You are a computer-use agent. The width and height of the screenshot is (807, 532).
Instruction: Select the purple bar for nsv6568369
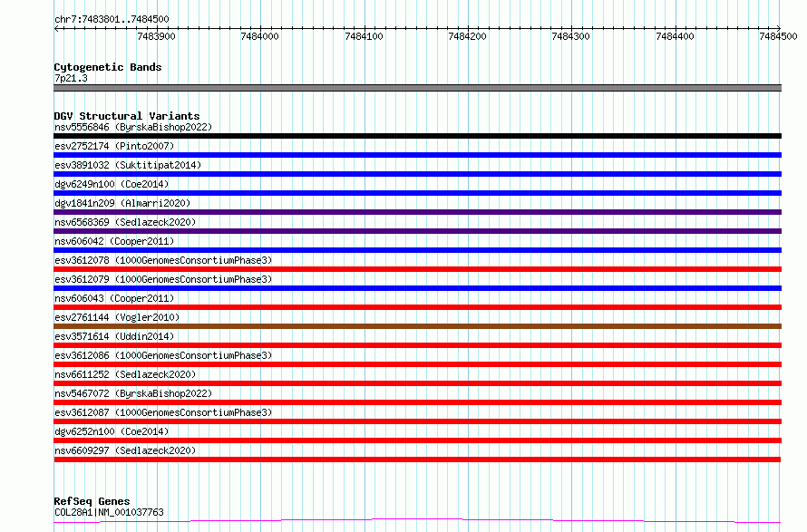417,231
